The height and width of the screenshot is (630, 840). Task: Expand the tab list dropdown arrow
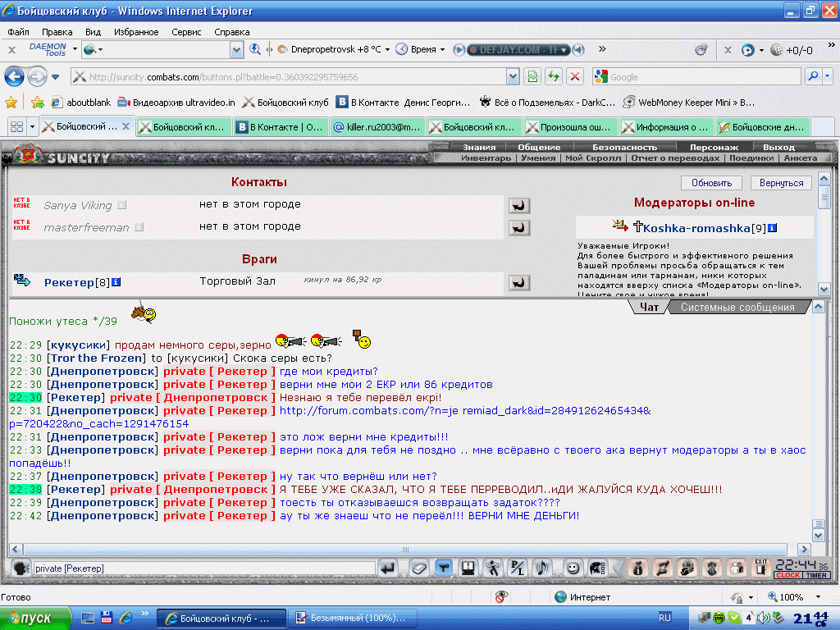pos(32,127)
